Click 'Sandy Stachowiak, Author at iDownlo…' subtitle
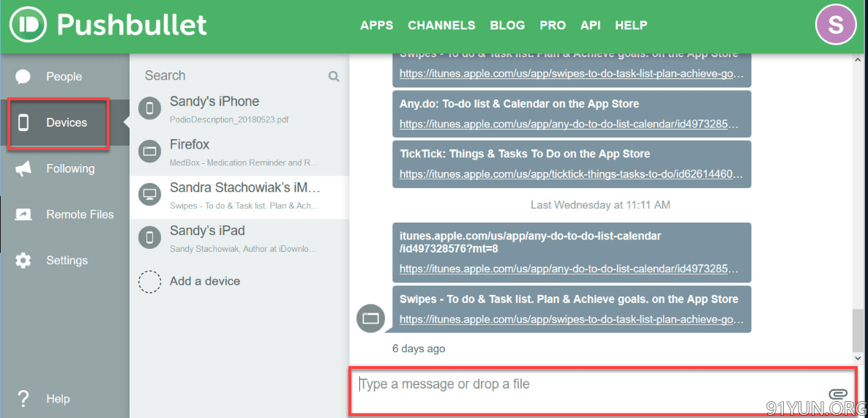This screenshot has height=418, width=868. (x=244, y=249)
